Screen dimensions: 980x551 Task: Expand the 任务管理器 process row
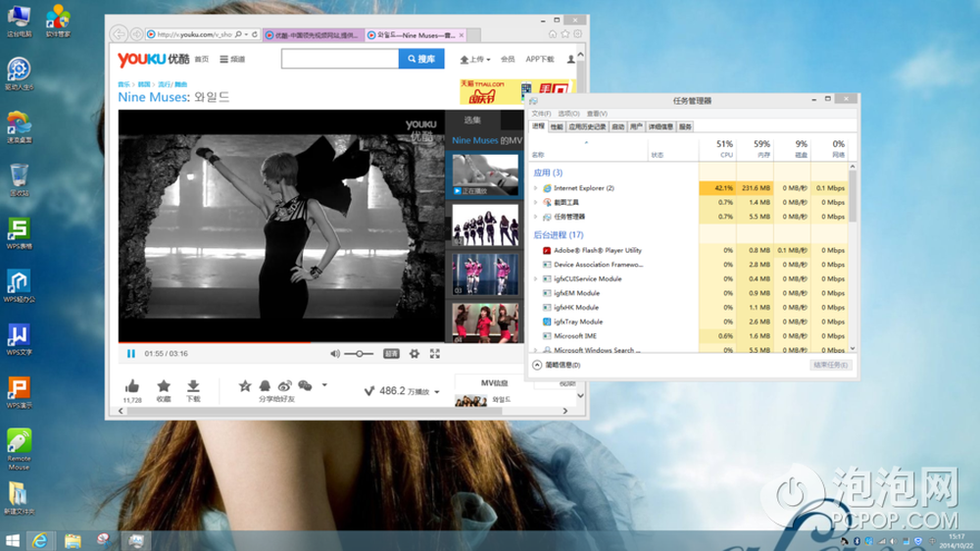tap(536, 217)
